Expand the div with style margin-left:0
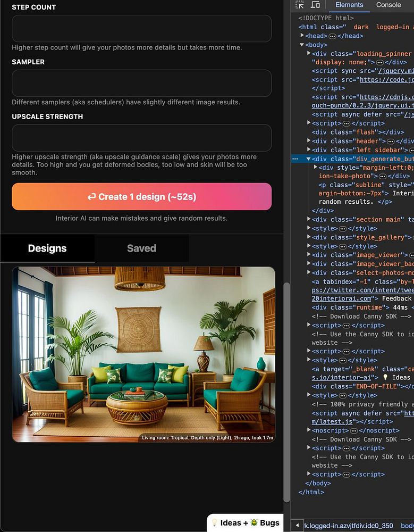This screenshot has height=532, width=414. [315, 167]
